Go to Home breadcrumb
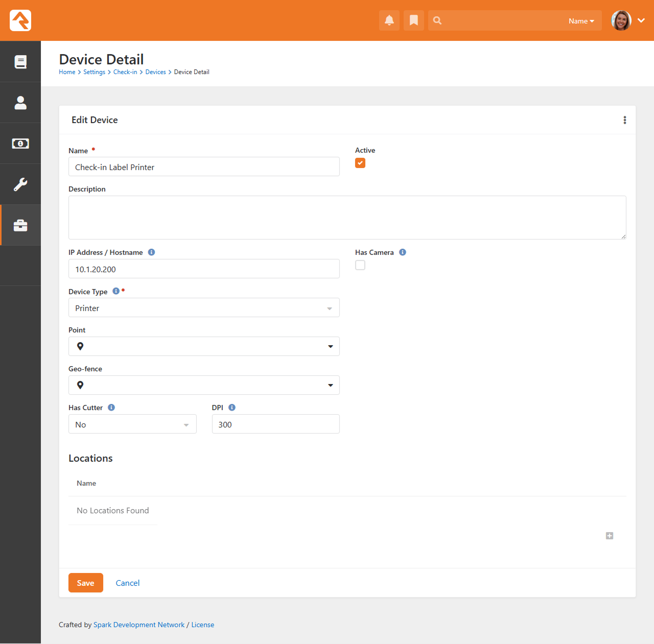Screen dimensions: 654x644 coord(67,72)
